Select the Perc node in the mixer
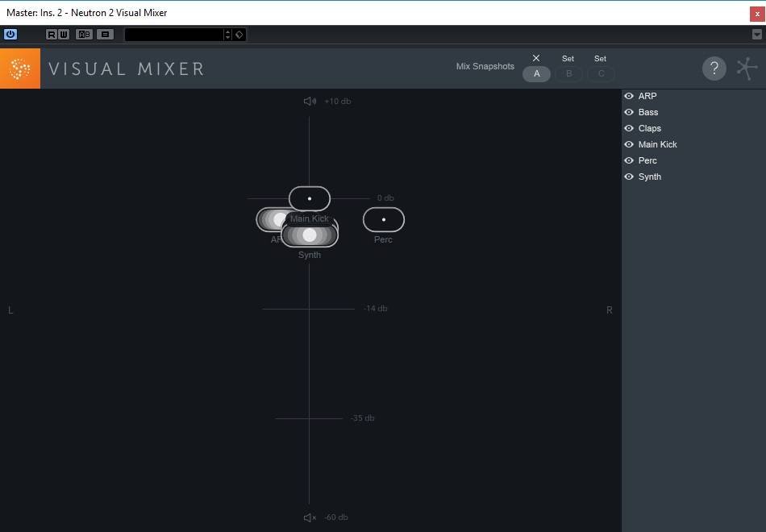The width and height of the screenshot is (766, 532). point(384,219)
